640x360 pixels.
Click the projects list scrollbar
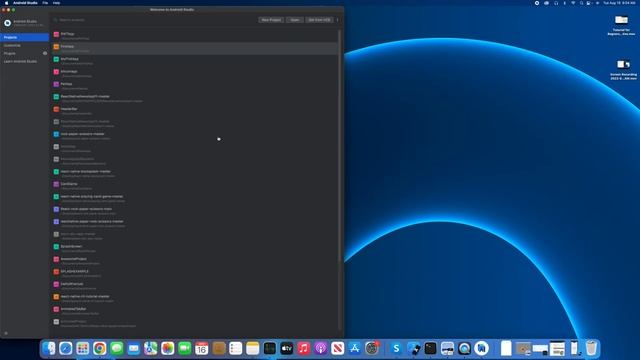click(340, 147)
